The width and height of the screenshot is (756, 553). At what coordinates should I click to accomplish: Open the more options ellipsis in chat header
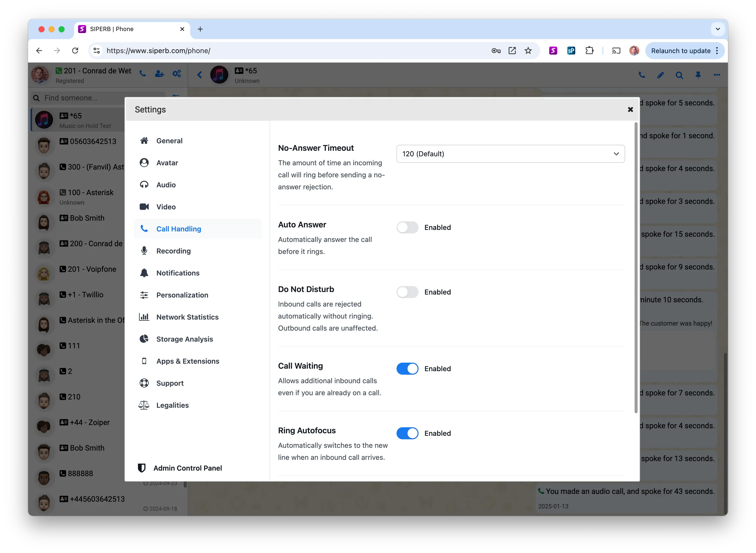point(716,75)
